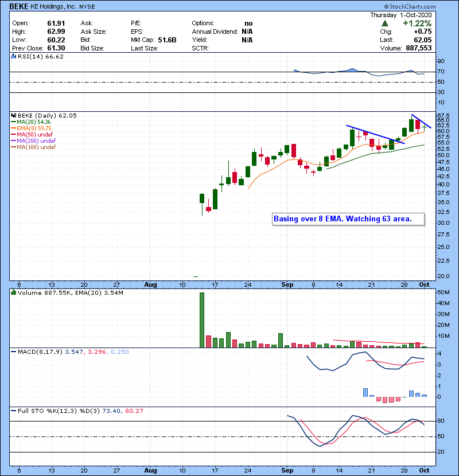This screenshot has height=476, width=459.
Task: Click the +1.22% percent change value
Action: pos(417,24)
